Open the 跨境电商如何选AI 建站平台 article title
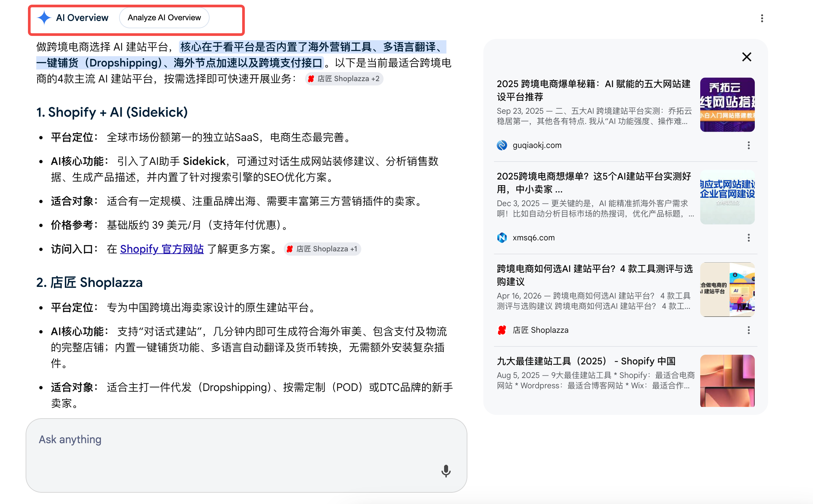This screenshot has width=813, height=504. pos(594,275)
